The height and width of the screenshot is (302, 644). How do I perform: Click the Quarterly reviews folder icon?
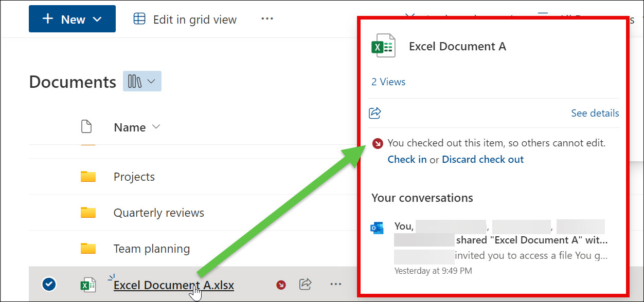(88, 212)
